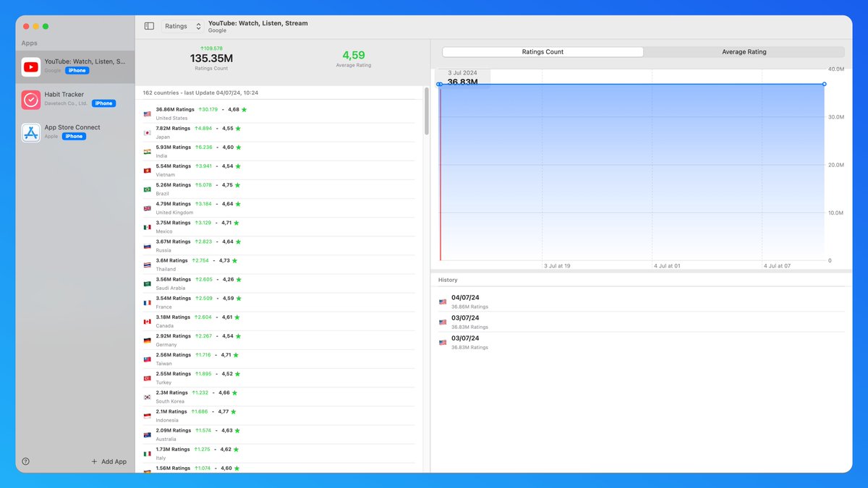
Task: Click the YouTube: Watch, Listen, Stream title
Action: (258, 23)
